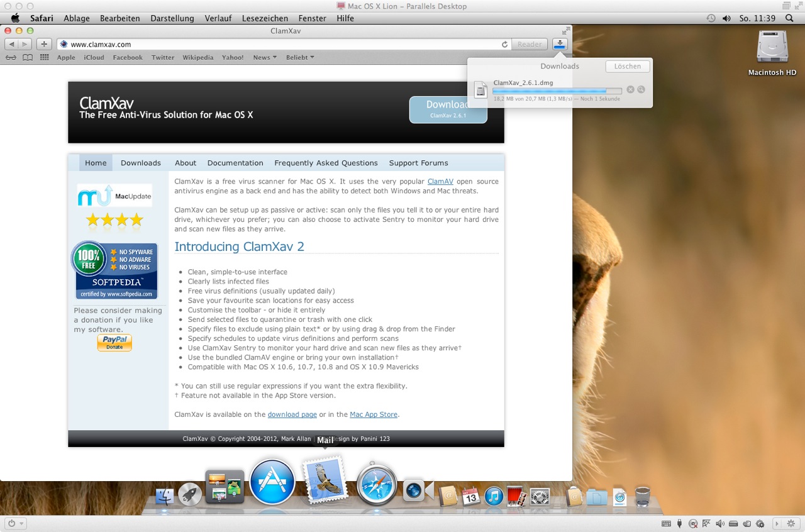
Task: Open the Documentation tab
Action: pos(235,163)
